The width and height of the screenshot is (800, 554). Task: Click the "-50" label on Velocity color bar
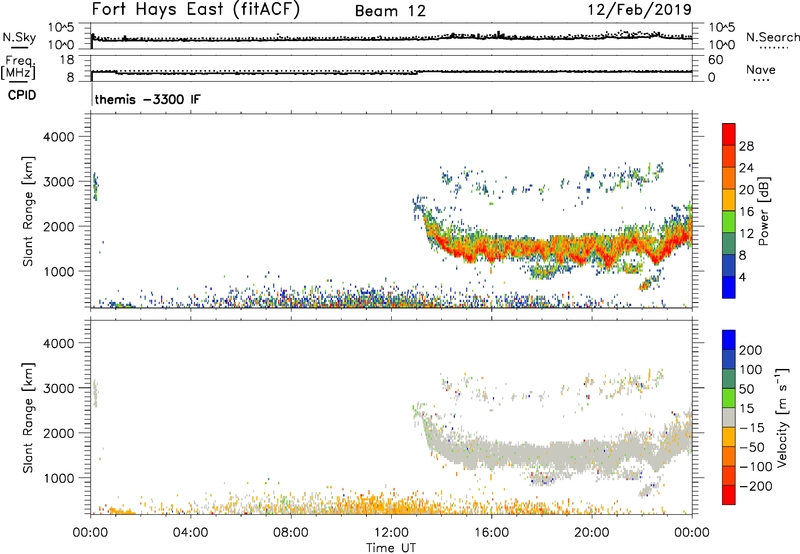click(x=753, y=447)
